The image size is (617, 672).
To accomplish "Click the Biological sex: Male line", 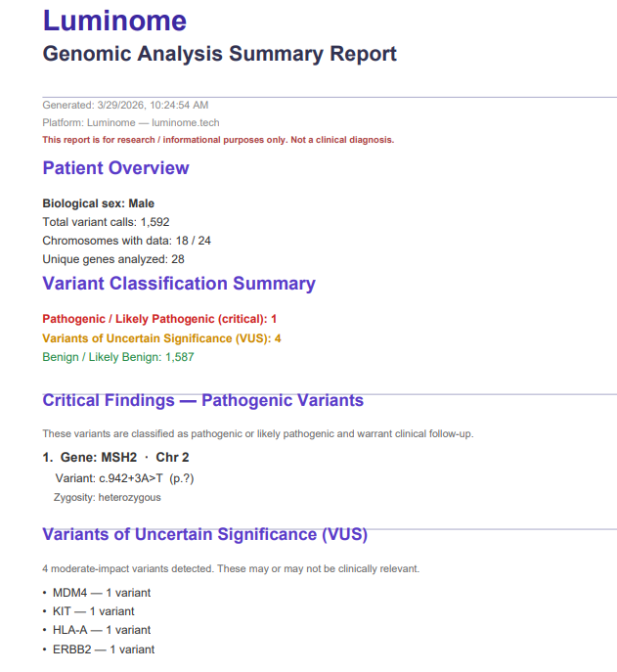I will tap(98, 203).
